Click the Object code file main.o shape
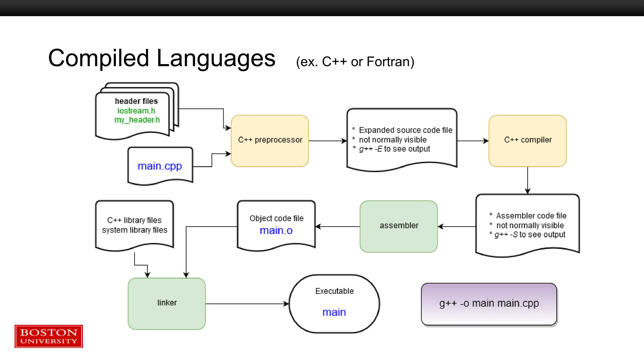Viewport: 644px width, 362px height. click(x=276, y=225)
